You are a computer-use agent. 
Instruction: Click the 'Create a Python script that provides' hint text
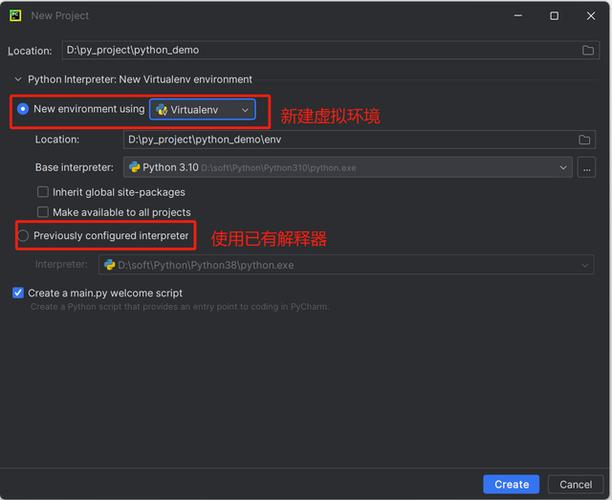(x=180, y=307)
